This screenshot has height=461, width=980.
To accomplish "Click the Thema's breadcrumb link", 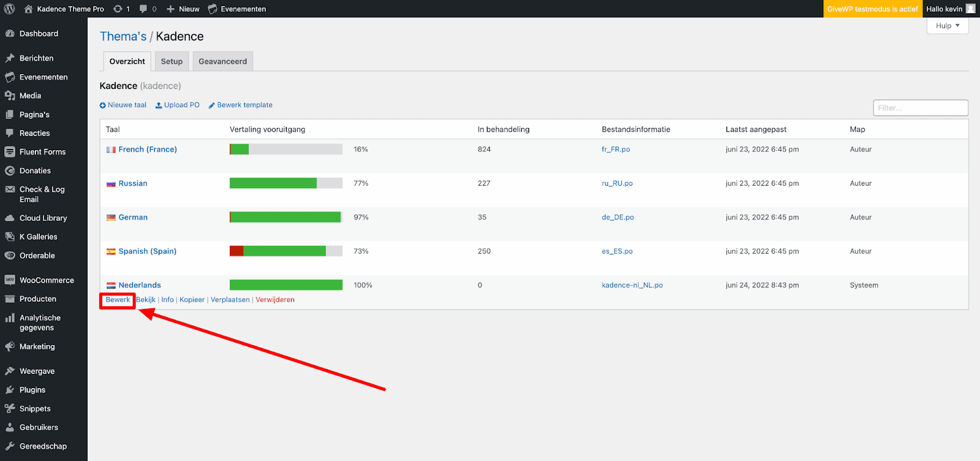I will pos(123,36).
